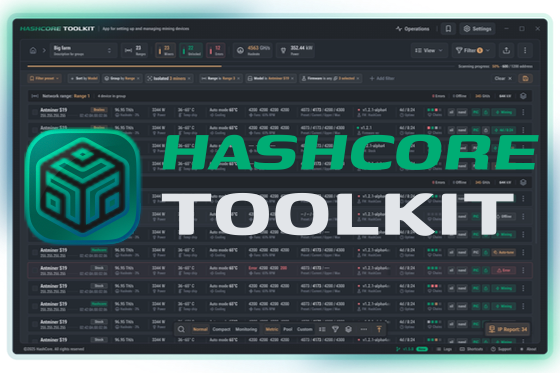This screenshot has width=560, height=373.
Task: Open Shortcuts in the footer
Action: pos(471,349)
